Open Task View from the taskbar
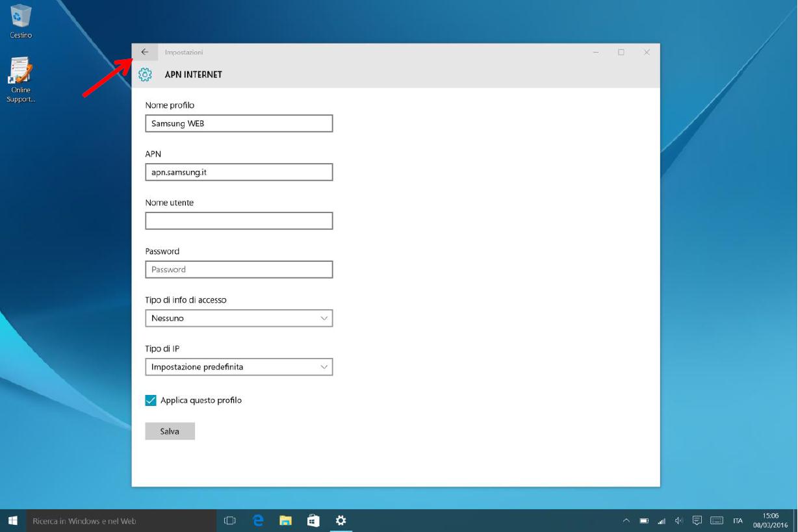 pyautogui.click(x=229, y=520)
